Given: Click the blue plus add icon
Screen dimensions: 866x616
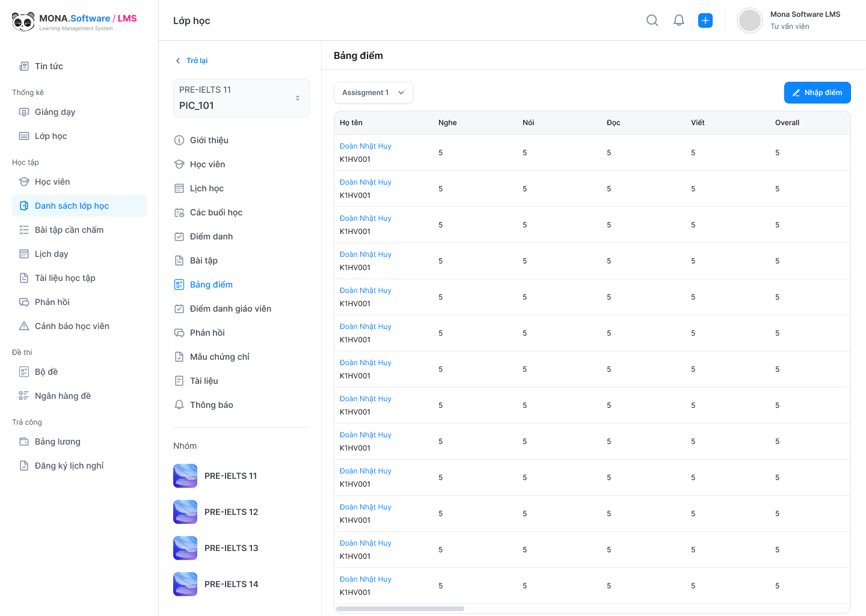Looking at the screenshot, I should [705, 20].
